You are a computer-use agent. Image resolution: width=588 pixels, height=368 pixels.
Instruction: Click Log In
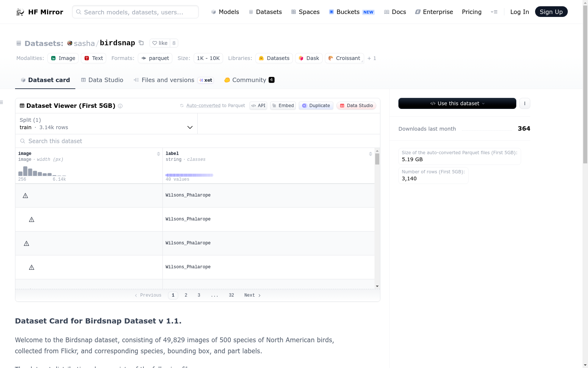pos(520,12)
